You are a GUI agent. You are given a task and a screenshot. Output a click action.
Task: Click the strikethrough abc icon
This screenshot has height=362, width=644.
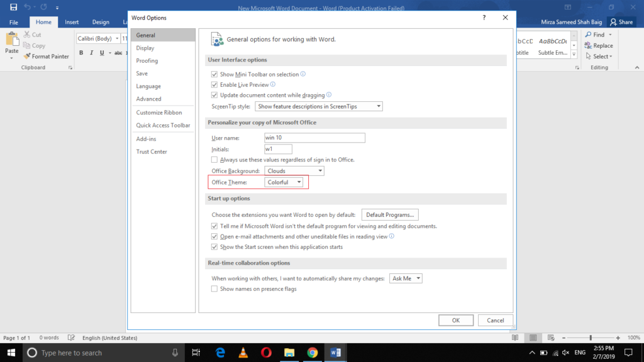118,53
